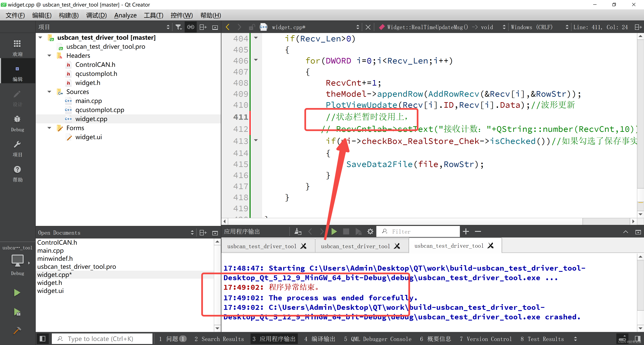Fold the for loop at line 406
Image resolution: width=644 pixels, height=345 pixels.
256,60
